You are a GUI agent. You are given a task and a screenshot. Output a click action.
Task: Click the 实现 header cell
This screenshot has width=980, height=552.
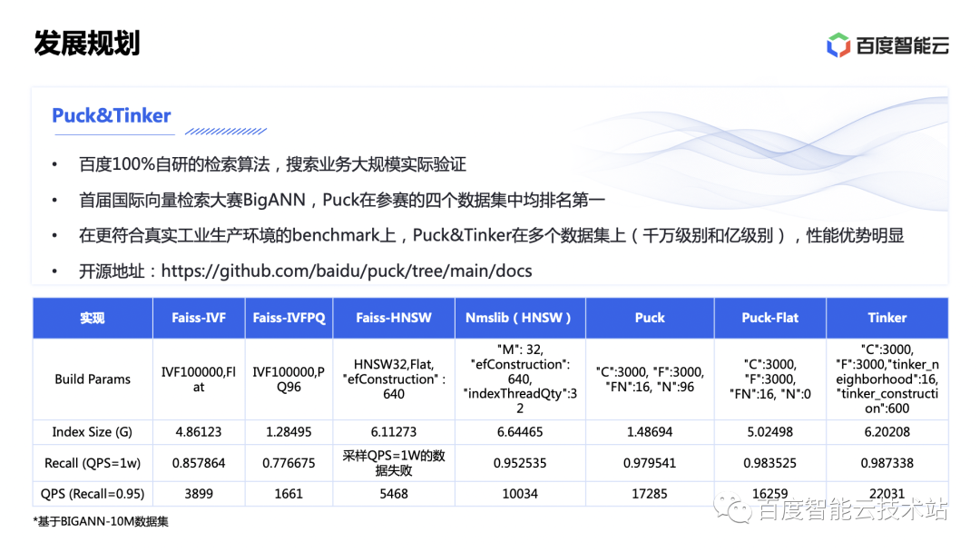pos(93,318)
